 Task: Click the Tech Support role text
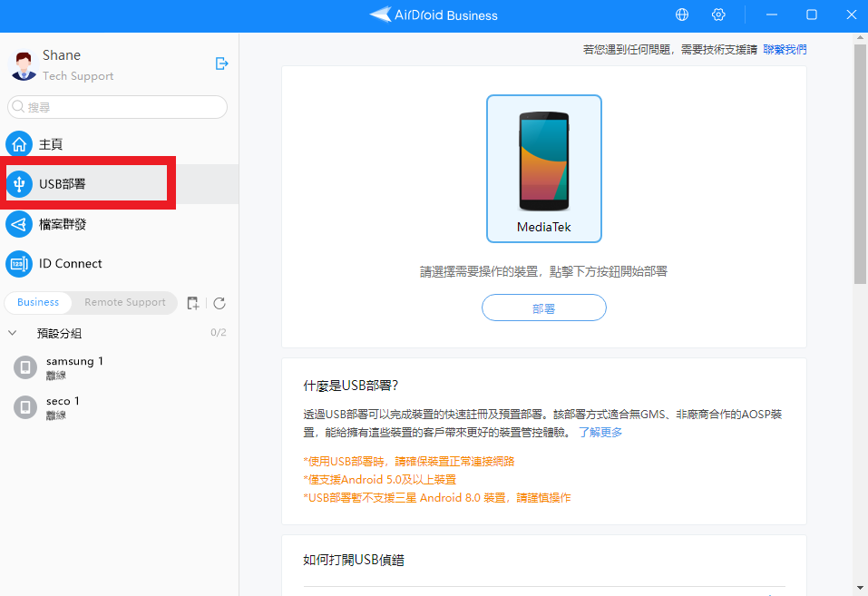click(78, 76)
